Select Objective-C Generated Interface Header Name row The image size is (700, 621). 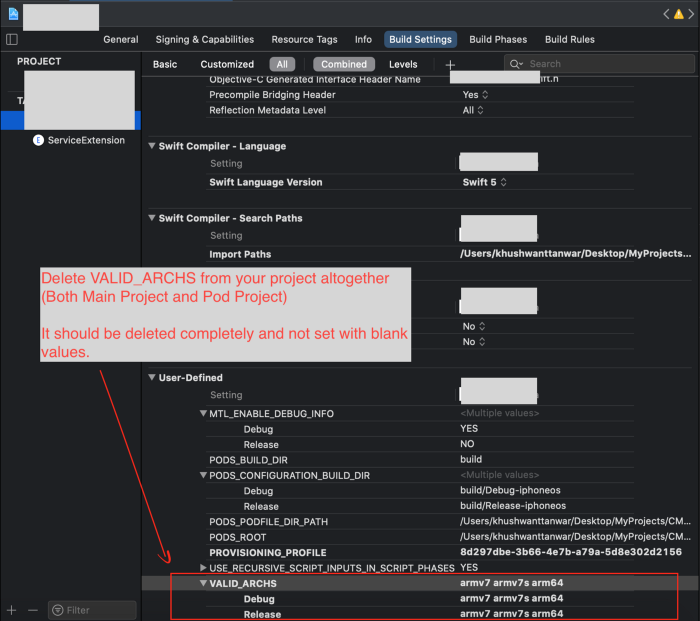[420, 79]
